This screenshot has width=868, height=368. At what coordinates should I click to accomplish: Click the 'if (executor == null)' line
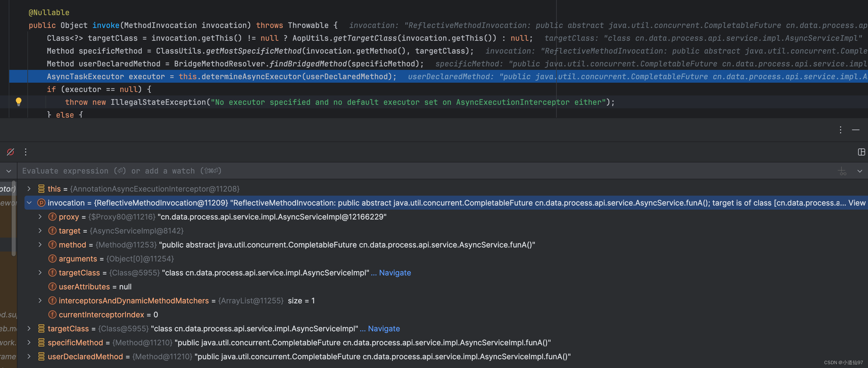point(99,89)
